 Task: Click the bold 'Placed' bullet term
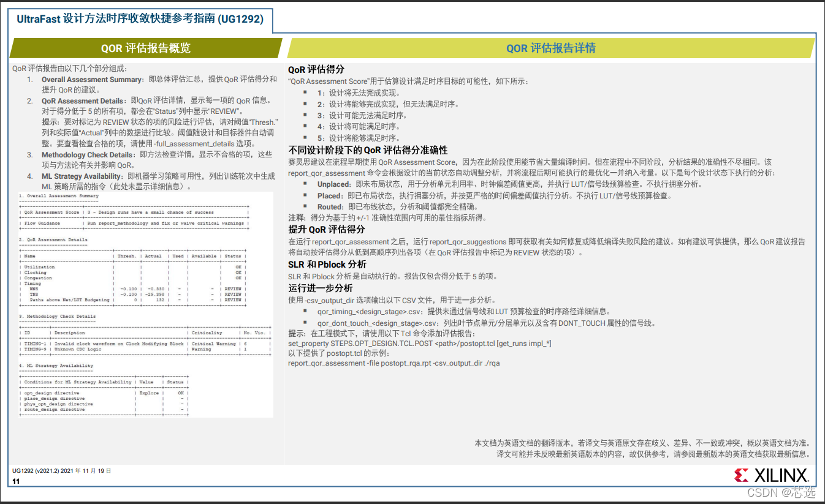pyautogui.click(x=330, y=196)
